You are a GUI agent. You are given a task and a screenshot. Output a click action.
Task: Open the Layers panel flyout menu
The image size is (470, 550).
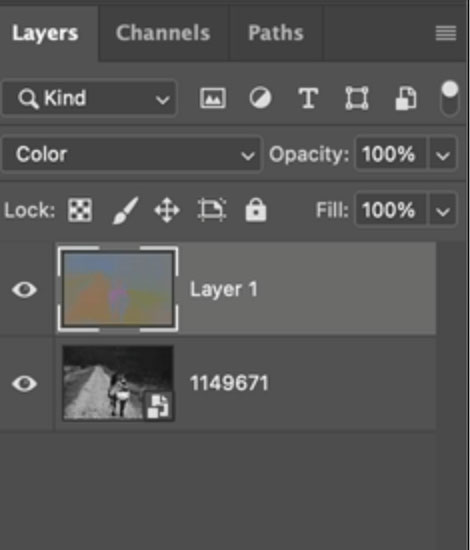click(x=446, y=33)
